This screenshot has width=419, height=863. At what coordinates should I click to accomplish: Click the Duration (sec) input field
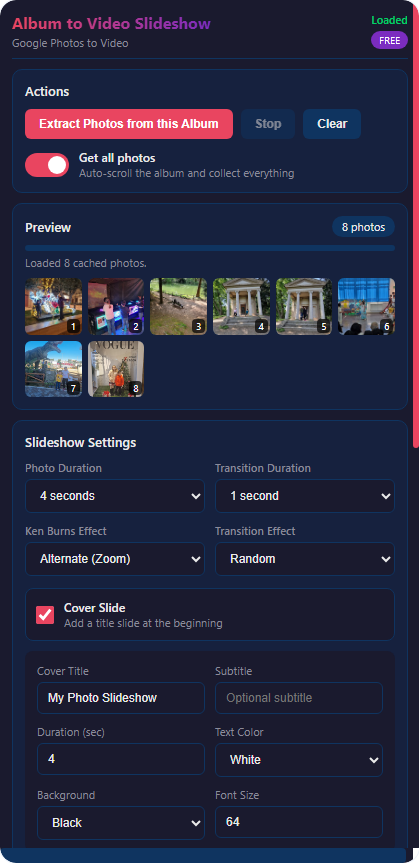121,759
